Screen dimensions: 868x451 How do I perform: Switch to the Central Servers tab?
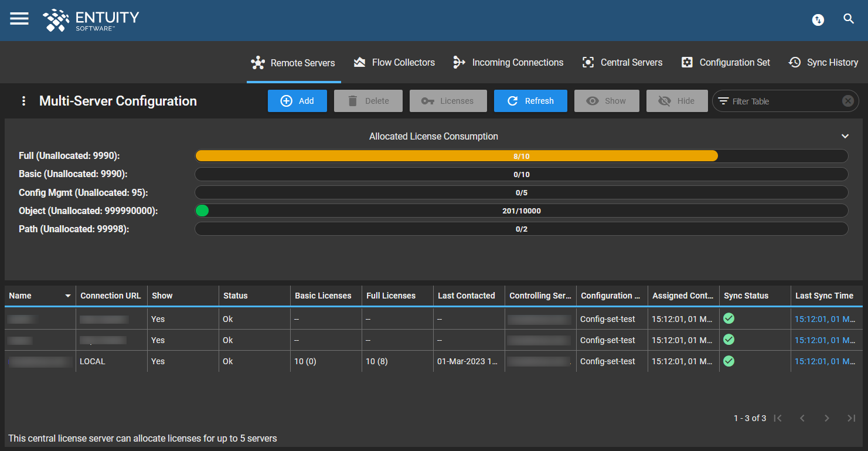coord(622,62)
